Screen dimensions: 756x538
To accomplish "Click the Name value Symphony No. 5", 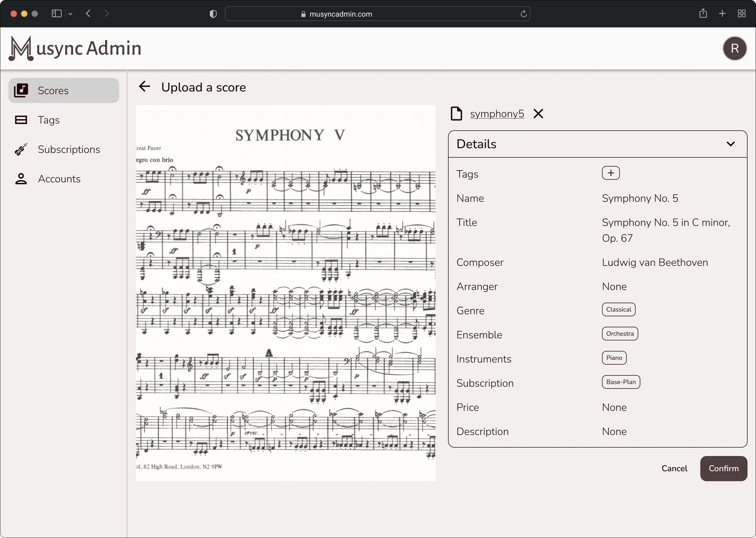I will 640,198.
